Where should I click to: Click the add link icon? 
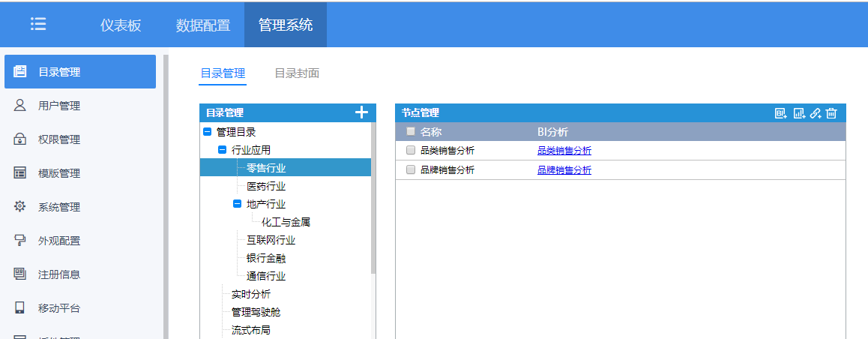816,113
